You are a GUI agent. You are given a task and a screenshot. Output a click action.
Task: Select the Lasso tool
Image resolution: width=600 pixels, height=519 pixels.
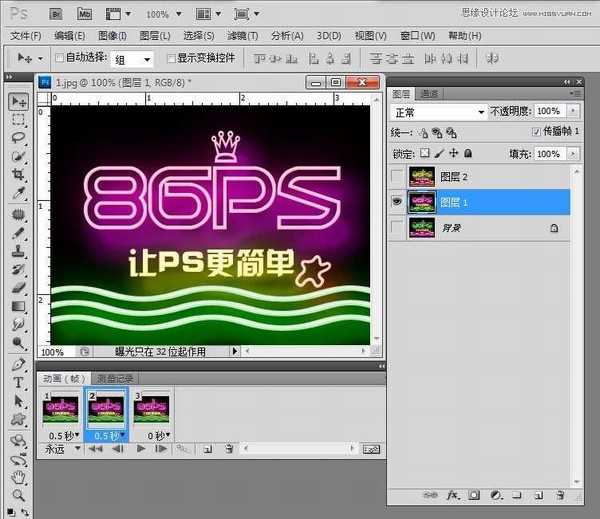tap(18, 137)
